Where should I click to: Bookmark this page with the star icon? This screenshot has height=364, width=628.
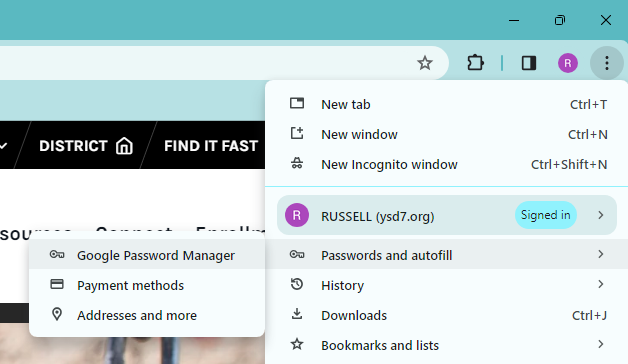coord(425,63)
